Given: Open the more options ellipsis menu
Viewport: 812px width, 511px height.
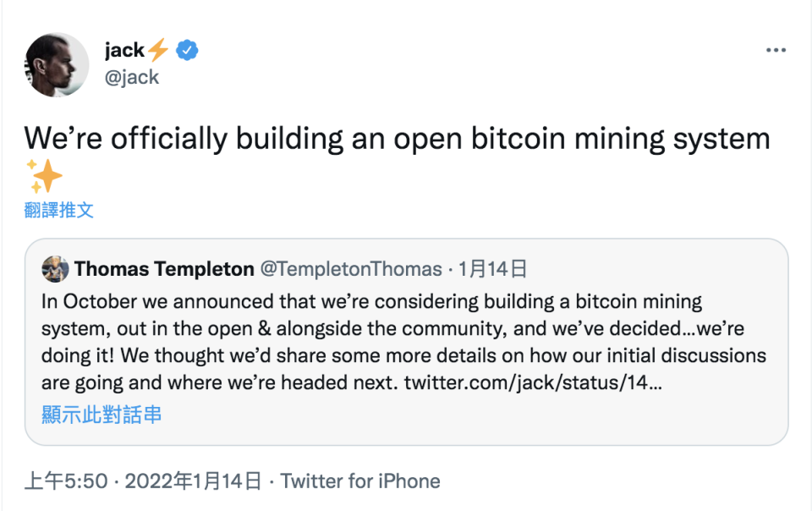Looking at the screenshot, I should pyautogui.click(x=776, y=51).
